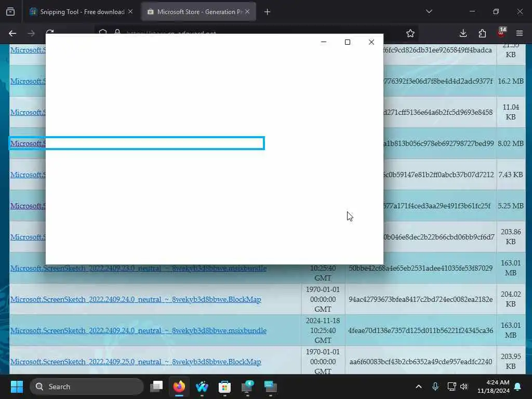Switch to Firefox in the taskbar
This screenshot has width=532, height=399.
point(179,387)
